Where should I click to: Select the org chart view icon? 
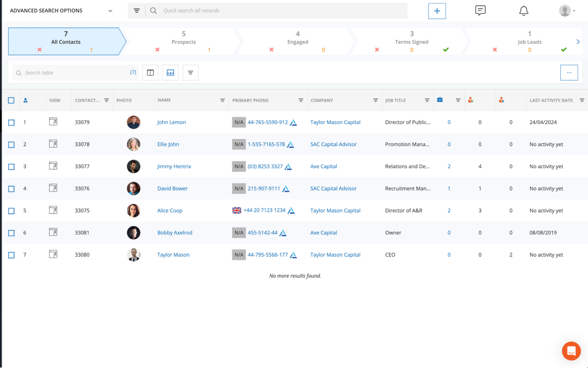(x=170, y=72)
